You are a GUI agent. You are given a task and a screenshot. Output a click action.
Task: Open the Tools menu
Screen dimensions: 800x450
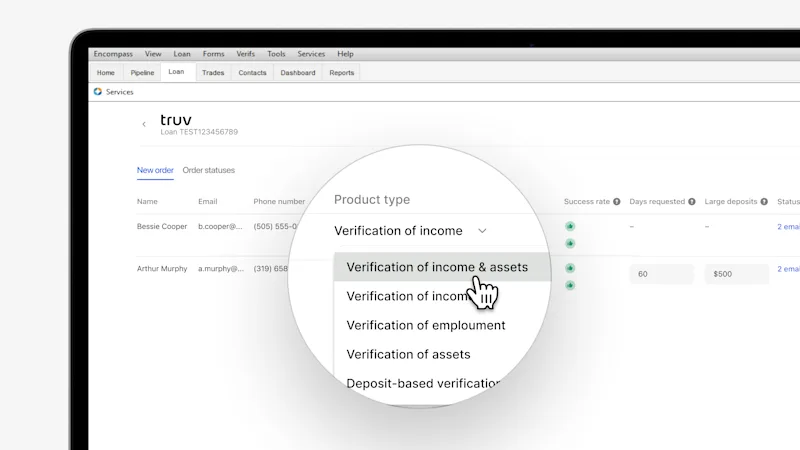276,54
